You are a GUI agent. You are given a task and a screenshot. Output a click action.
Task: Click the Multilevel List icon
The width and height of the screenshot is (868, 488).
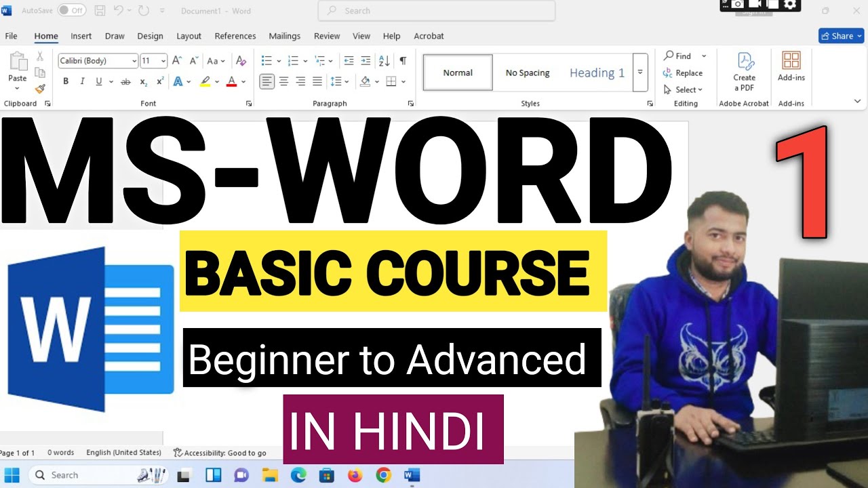(x=320, y=61)
